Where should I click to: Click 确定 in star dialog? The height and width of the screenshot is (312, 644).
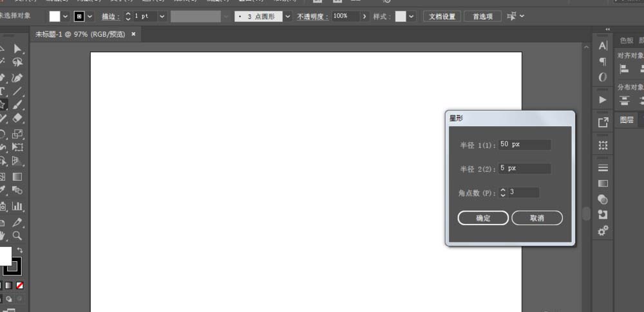point(483,218)
